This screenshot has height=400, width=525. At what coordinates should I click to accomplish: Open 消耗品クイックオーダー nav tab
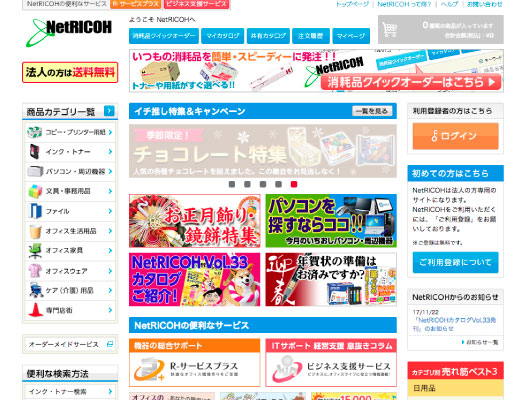click(x=164, y=36)
